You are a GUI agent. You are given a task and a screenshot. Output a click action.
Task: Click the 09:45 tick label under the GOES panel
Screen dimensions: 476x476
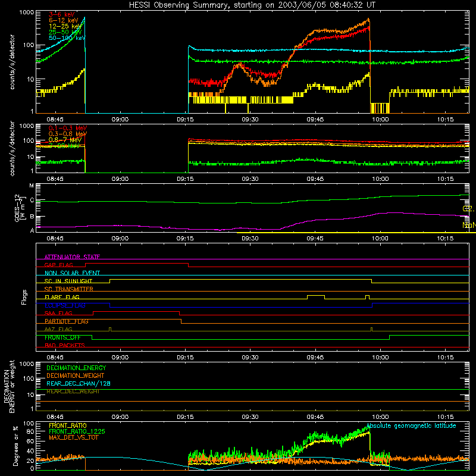tap(315, 239)
